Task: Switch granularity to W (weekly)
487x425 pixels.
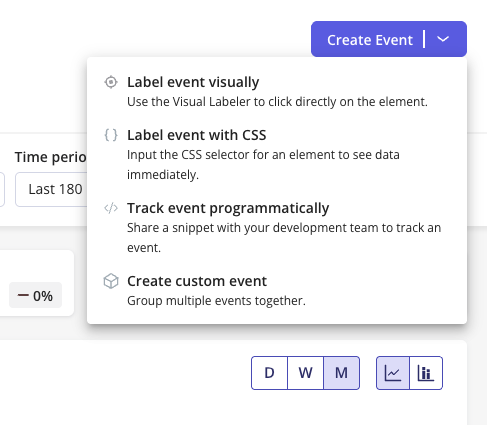Action: click(305, 373)
